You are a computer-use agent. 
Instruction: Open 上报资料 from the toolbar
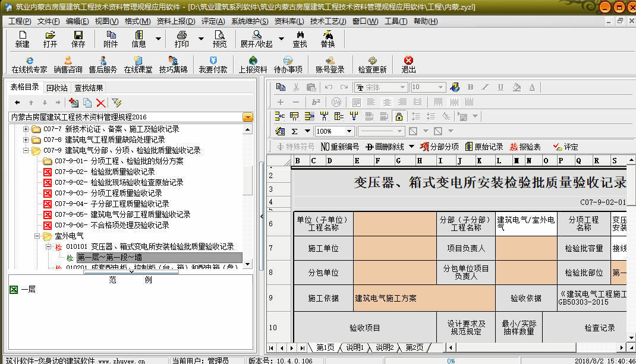point(253,65)
